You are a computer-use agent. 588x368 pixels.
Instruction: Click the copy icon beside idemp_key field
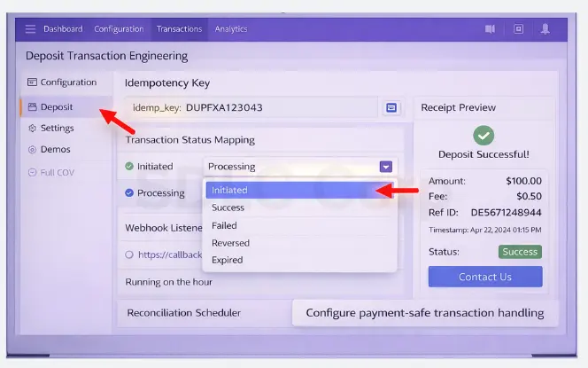pos(391,108)
